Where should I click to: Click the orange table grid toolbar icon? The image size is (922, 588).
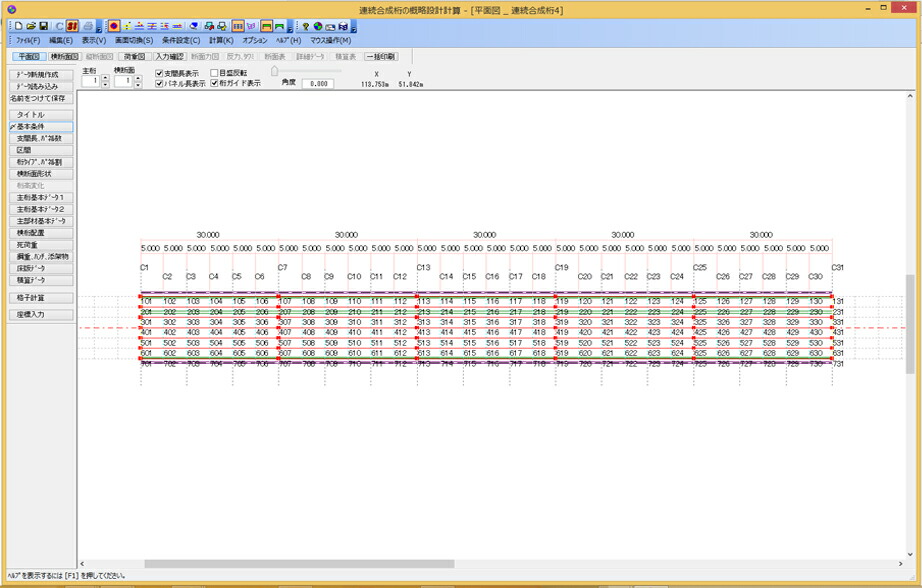pos(238,26)
